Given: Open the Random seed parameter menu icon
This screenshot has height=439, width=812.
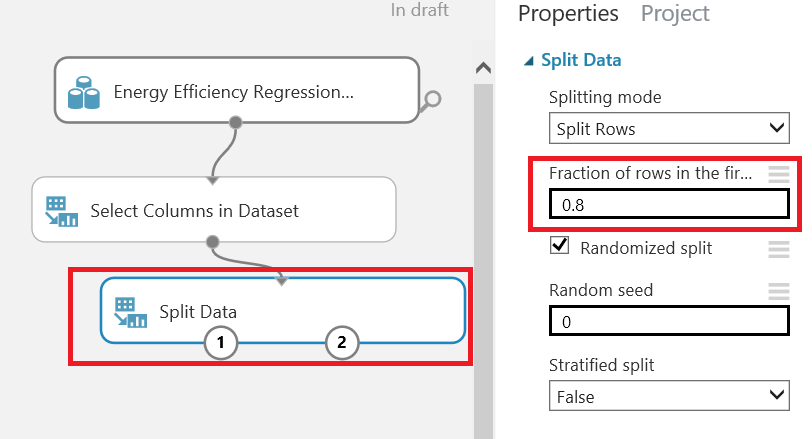Looking at the screenshot, I should [x=778, y=291].
